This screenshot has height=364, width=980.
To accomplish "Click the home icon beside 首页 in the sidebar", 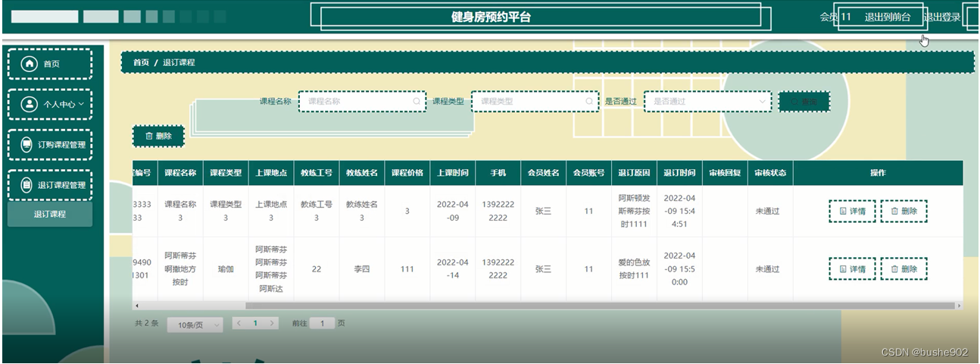I will pyautogui.click(x=30, y=64).
